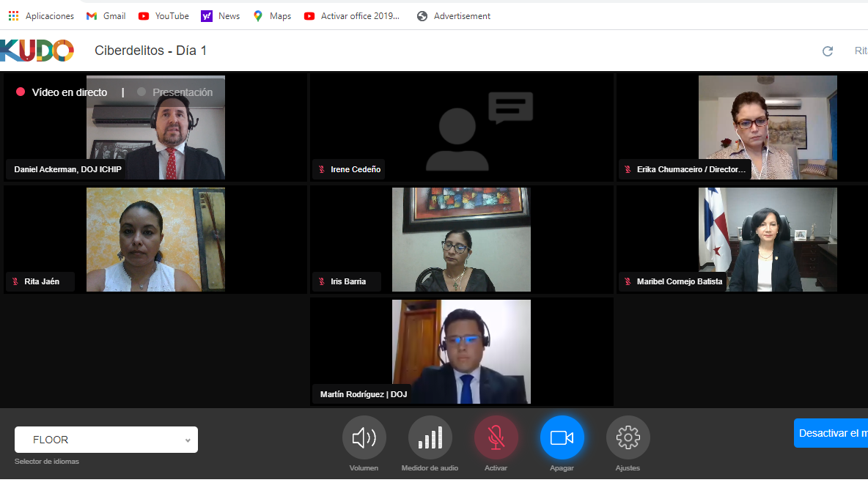Activate the microphone with the Activar button
Image resolution: width=868 pixels, height=488 pixels.
[x=496, y=437]
